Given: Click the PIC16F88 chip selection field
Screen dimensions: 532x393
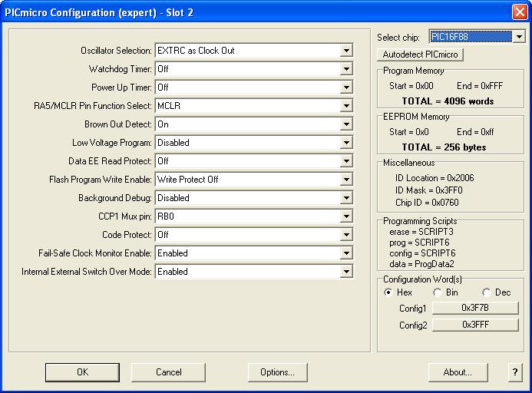Looking at the screenshot, I should point(471,37).
